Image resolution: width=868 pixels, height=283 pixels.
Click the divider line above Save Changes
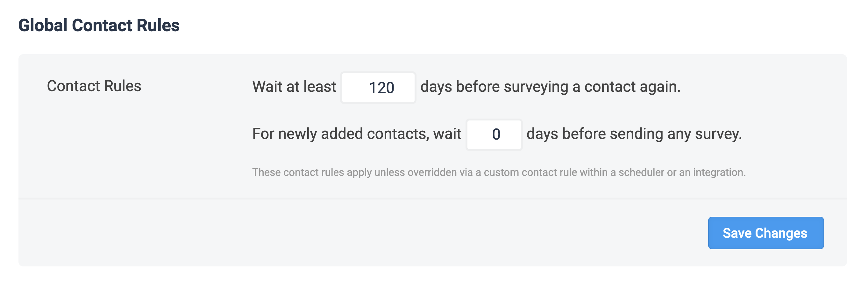point(432,198)
